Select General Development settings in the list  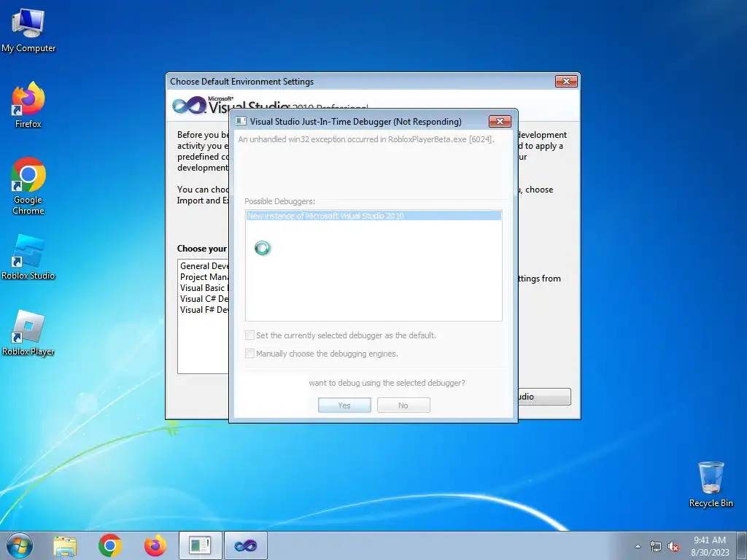204,265
